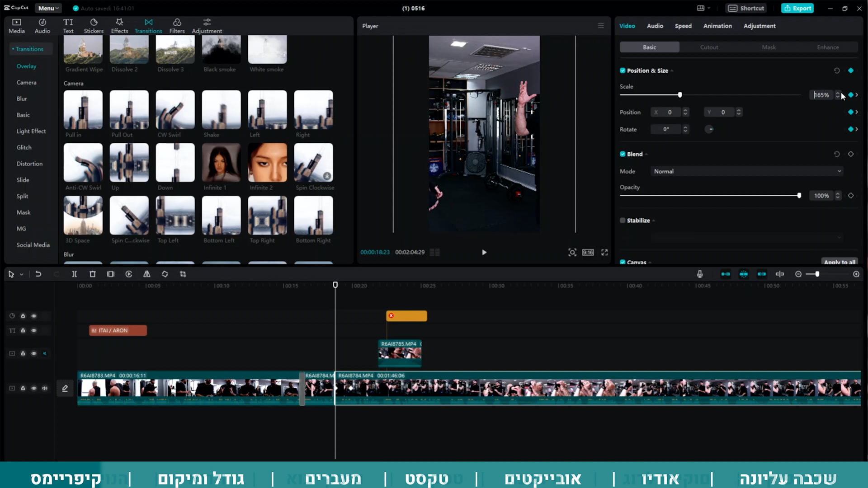Switch to the Animation tab
The height and width of the screenshot is (488, 868).
point(717,26)
